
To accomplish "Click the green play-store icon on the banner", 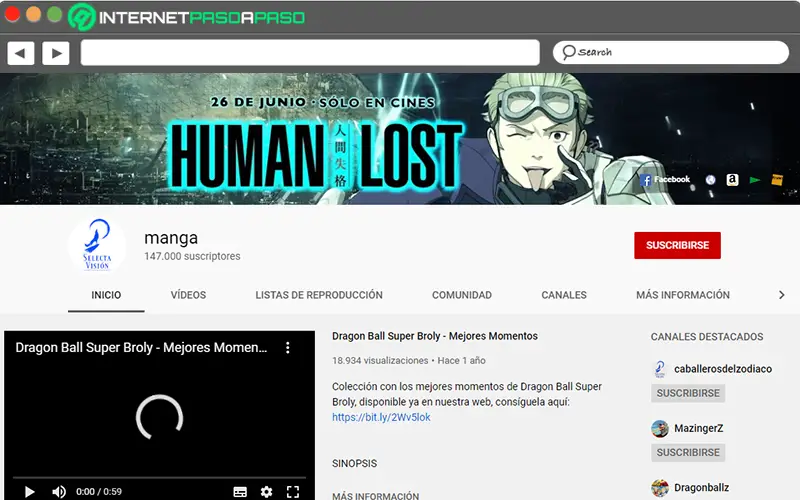I will 755,180.
